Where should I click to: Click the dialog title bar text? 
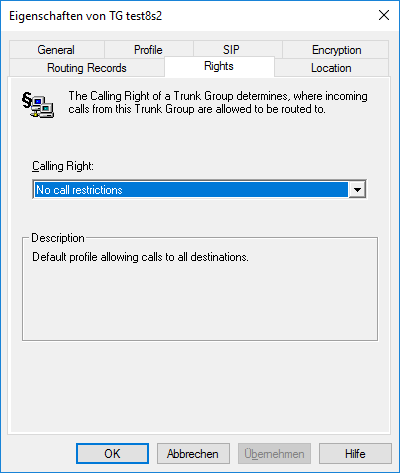pyautogui.click(x=85, y=16)
